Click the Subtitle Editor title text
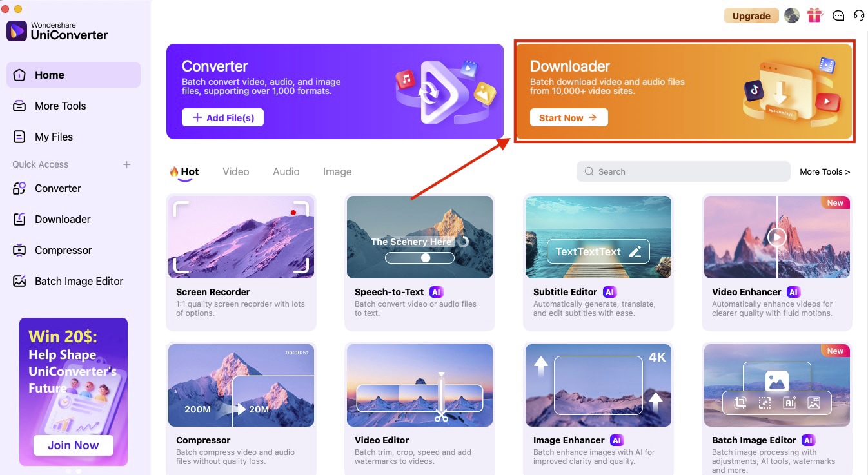 point(566,292)
